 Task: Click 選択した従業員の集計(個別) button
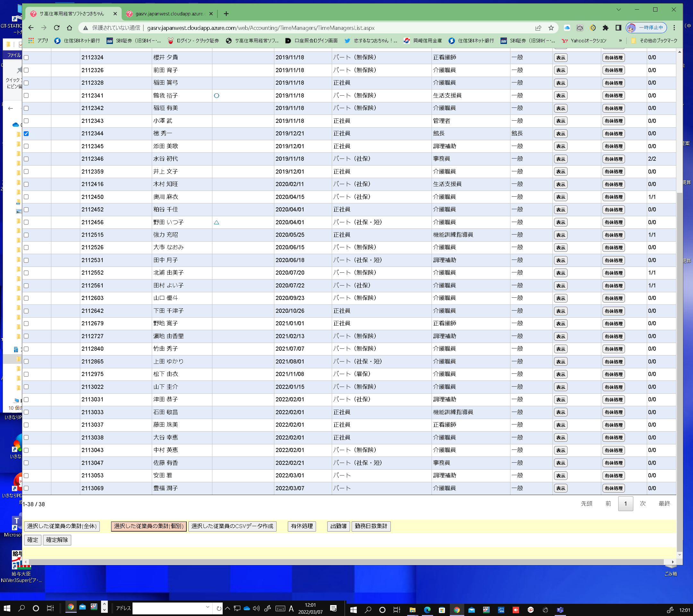pos(149,526)
